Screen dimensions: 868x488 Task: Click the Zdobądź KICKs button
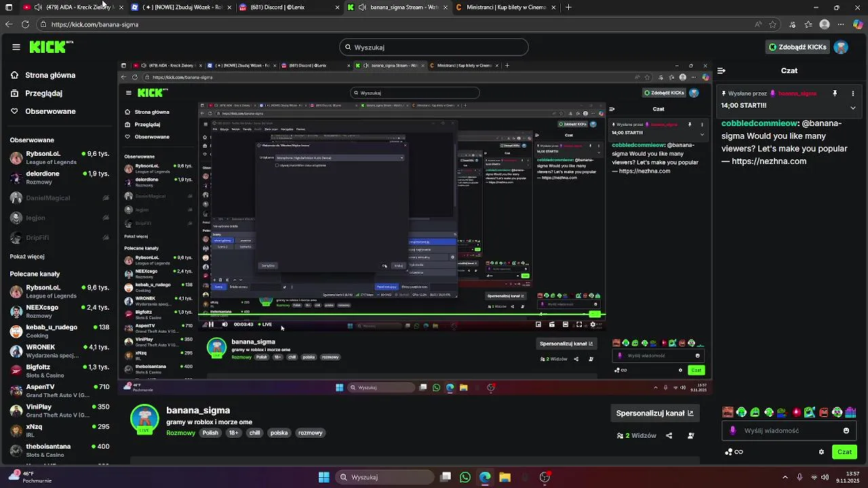click(797, 47)
